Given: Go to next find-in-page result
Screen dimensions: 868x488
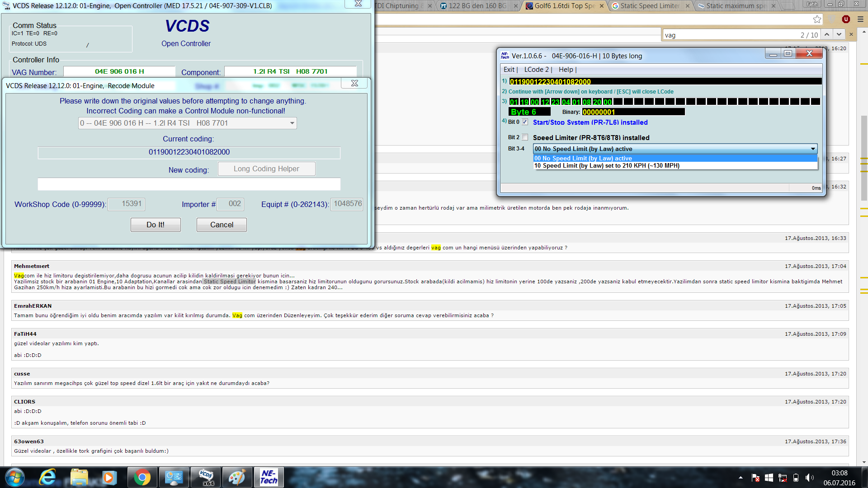Looking at the screenshot, I should [839, 35].
